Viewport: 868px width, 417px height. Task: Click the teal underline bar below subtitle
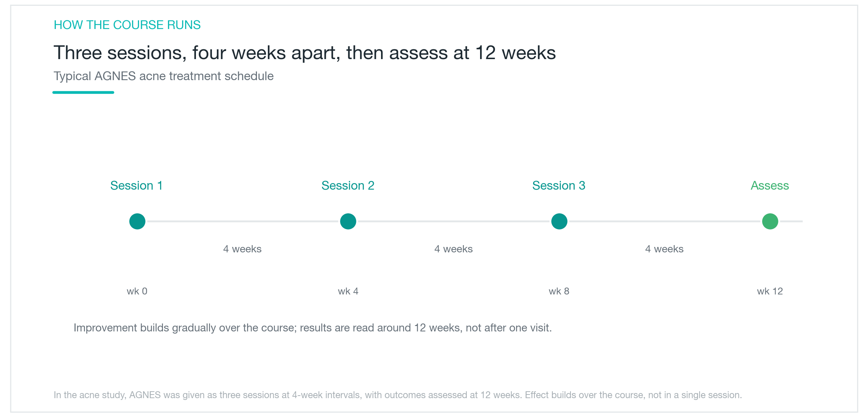pyautogui.click(x=83, y=92)
